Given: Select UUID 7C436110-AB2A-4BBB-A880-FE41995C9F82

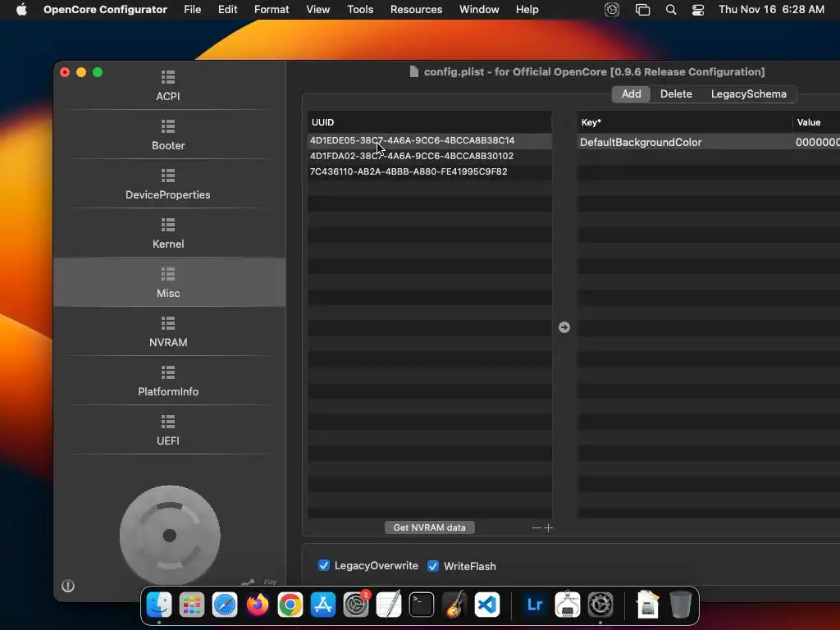Looking at the screenshot, I should pos(430,171).
